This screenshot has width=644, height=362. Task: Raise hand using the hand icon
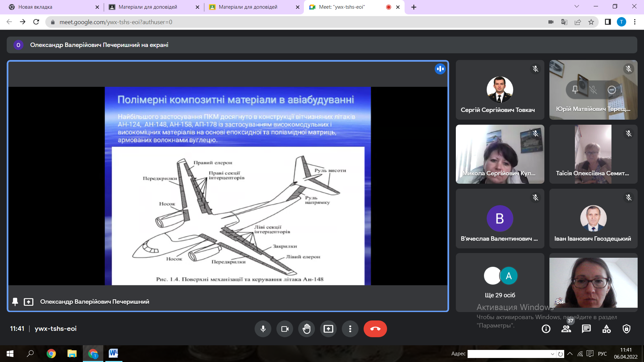point(307,329)
